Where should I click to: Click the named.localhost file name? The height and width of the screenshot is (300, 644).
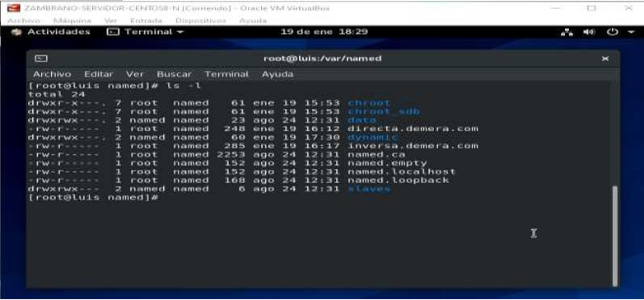coord(402,171)
